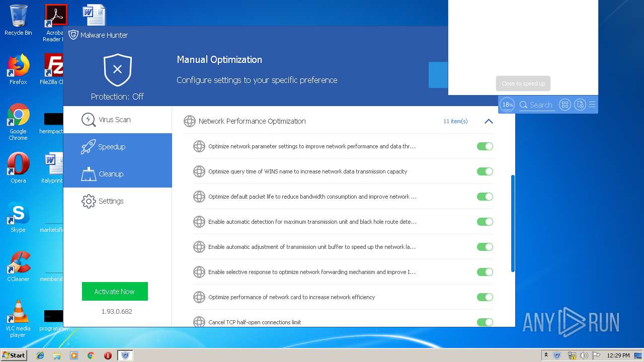
Task: Click the 18% memory usage circle
Action: point(507,105)
